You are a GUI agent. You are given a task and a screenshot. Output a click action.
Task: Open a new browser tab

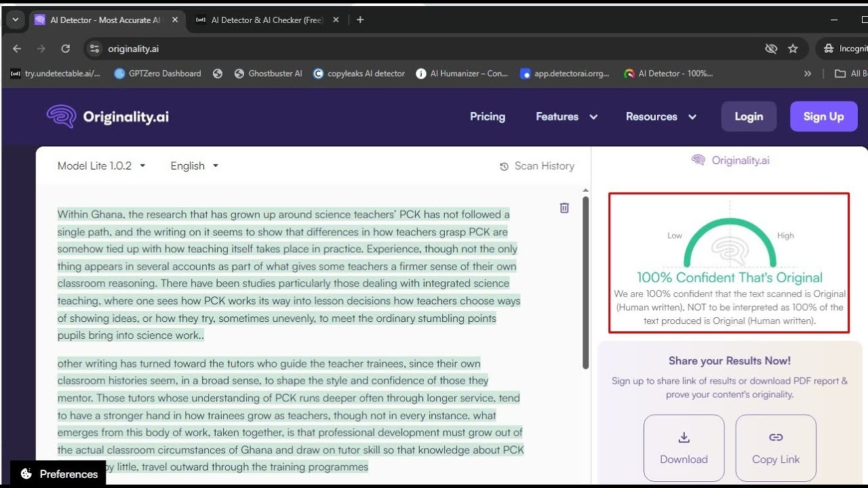pos(360,20)
